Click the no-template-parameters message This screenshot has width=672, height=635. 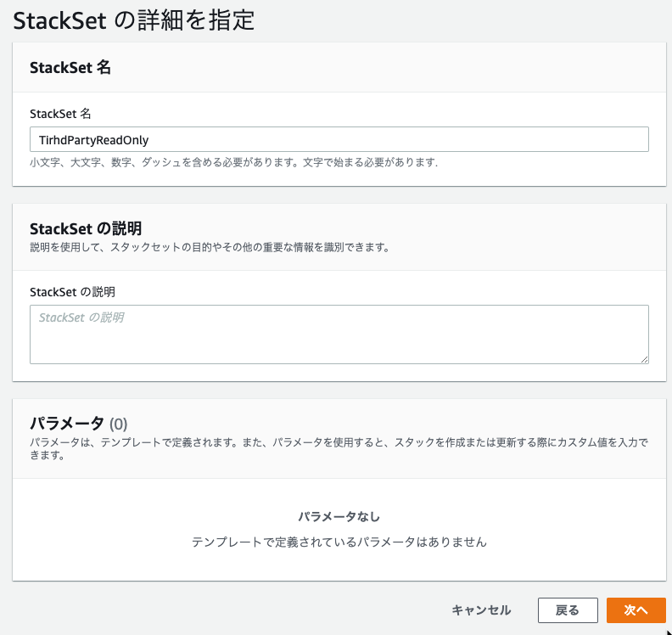click(x=339, y=542)
